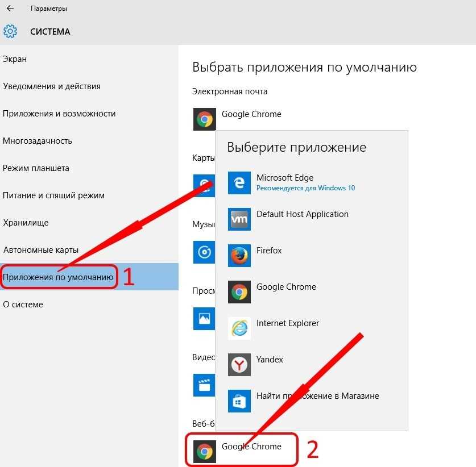Click the default video player app icon

coord(204,385)
